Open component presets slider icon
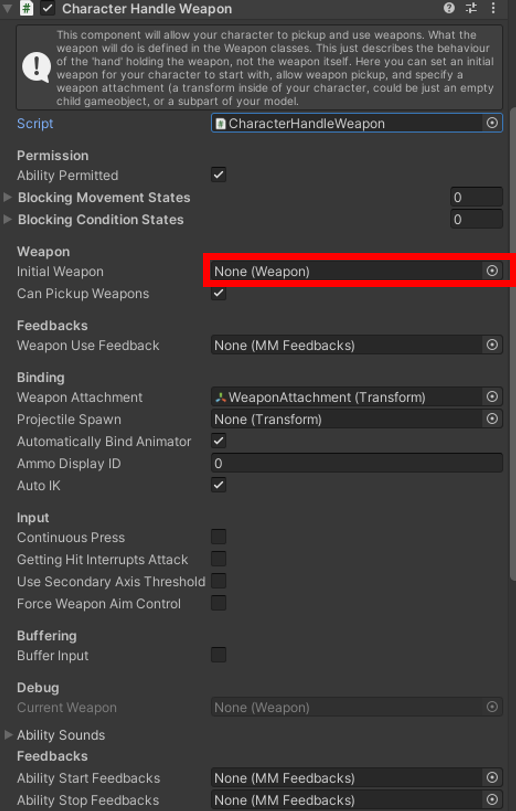This screenshot has height=811, width=516. 471,8
